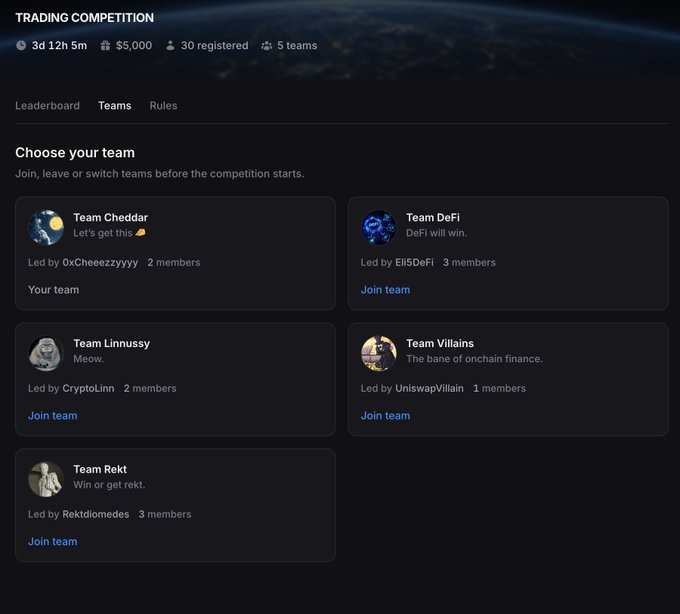Join Team Villains
The image size is (680, 614).
(x=385, y=415)
